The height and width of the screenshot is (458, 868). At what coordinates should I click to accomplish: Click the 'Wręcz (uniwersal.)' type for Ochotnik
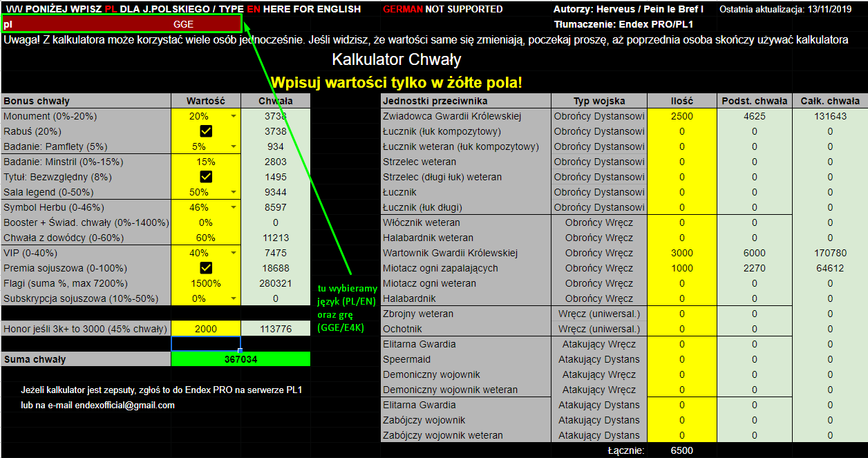tap(599, 329)
